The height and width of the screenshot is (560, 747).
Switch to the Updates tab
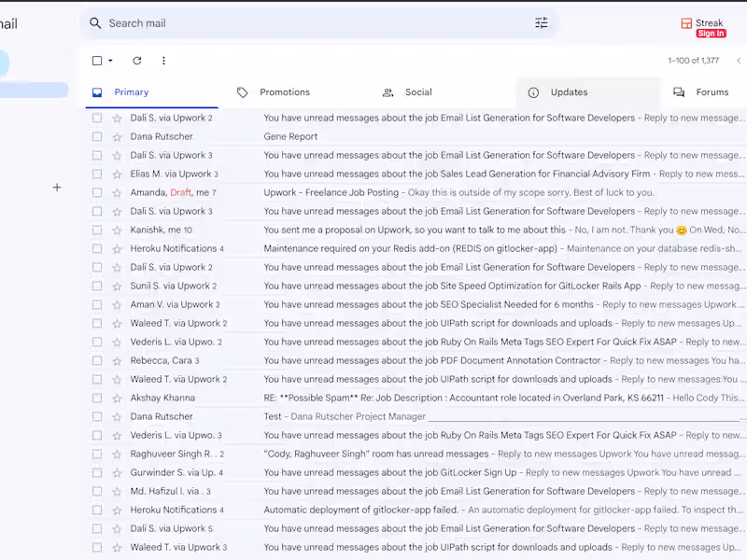[568, 92]
